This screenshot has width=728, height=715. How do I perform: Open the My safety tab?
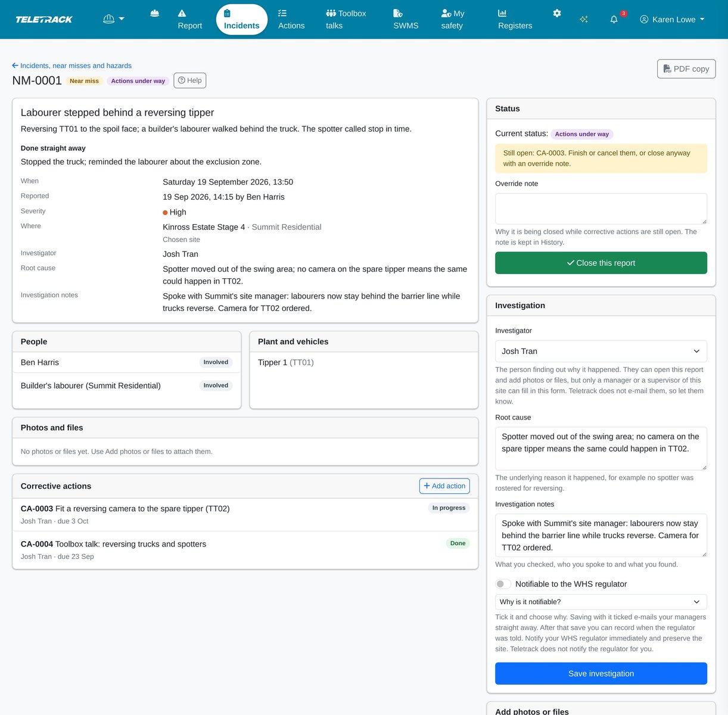(452, 20)
